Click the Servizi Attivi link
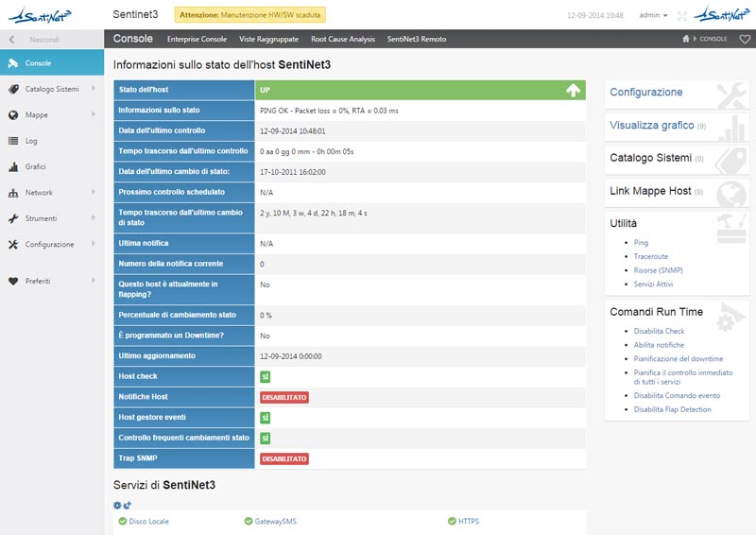 653,285
